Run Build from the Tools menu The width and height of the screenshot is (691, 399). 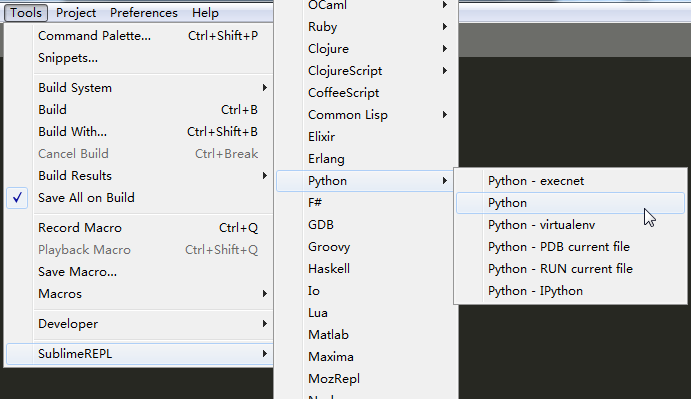click(x=139, y=110)
